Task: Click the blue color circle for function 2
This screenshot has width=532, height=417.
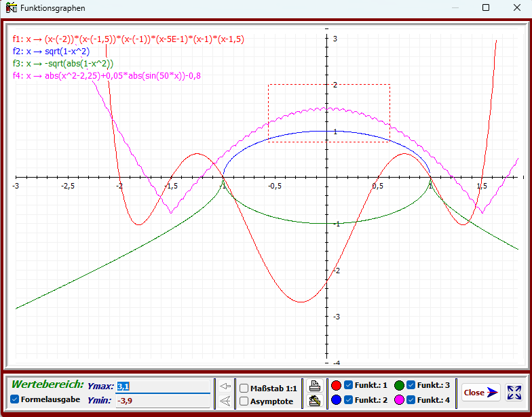Action: point(336,401)
